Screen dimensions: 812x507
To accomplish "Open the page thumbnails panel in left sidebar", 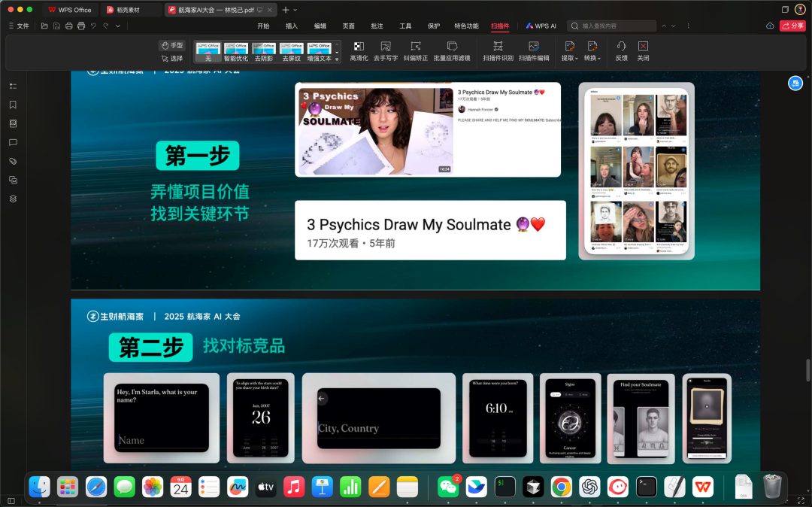I will click(x=13, y=123).
